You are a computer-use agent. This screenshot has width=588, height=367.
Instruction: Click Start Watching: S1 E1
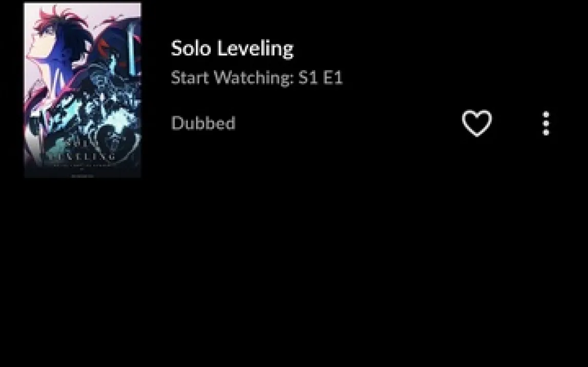click(257, 77)
